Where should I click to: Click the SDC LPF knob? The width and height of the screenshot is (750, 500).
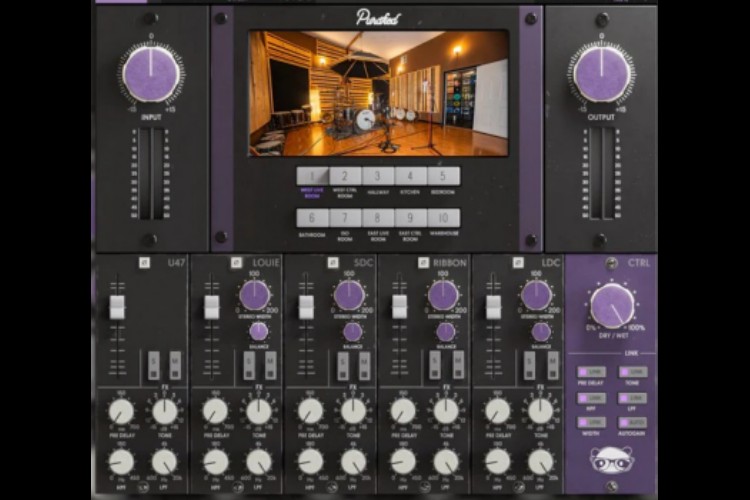[353, 462]
